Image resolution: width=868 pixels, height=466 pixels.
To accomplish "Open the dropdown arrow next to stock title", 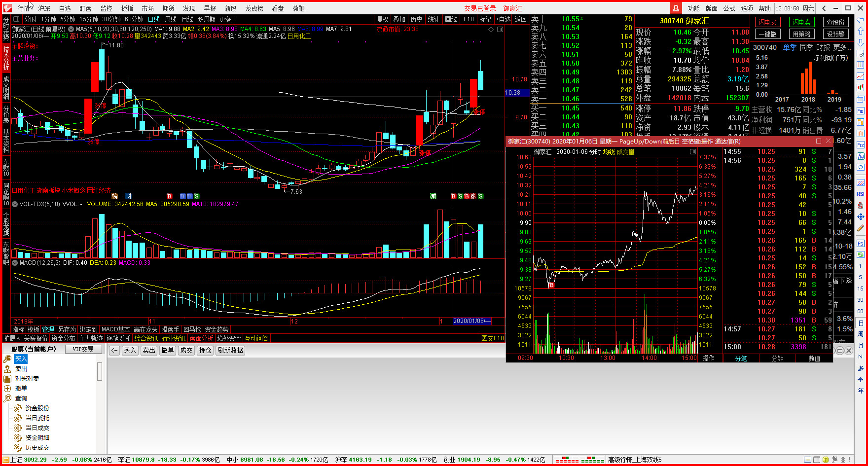I will 71,29.
